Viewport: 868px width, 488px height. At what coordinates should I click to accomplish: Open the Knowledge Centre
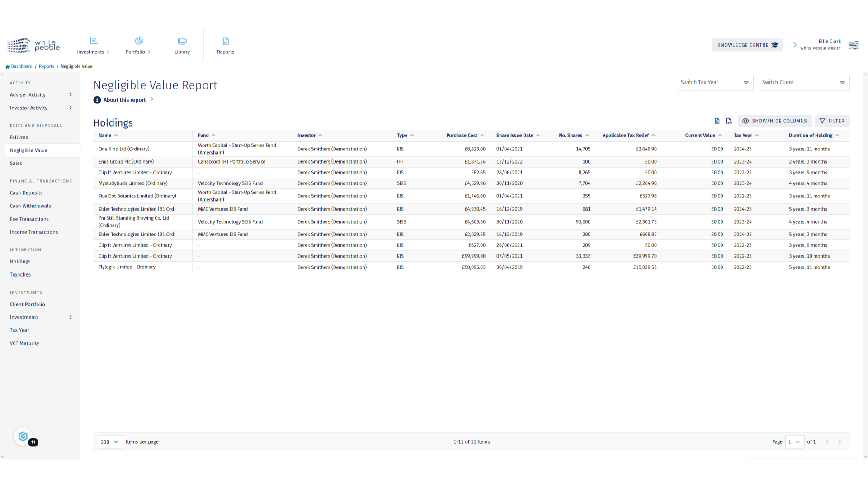[747, 45]
